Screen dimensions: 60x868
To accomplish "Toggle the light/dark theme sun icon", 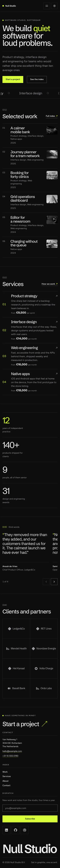I will [x=54, y=6].
